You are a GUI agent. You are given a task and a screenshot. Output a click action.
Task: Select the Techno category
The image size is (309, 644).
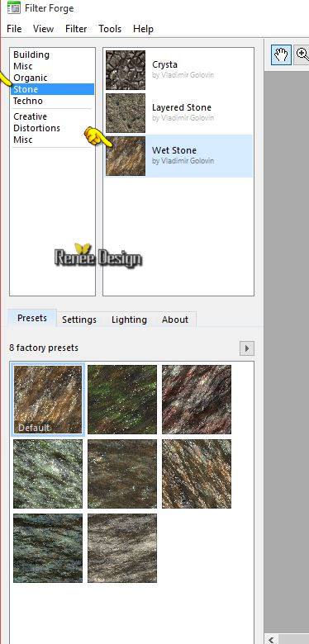pyautogui.click(x=28, y=101)
